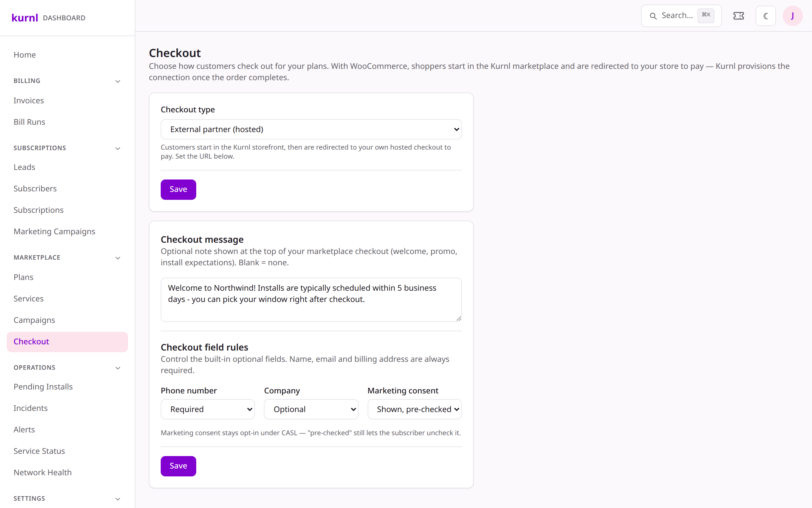Select Checkout in the sidebar
Viewport: 812px width, 508px height.
(x=67, y=342)
